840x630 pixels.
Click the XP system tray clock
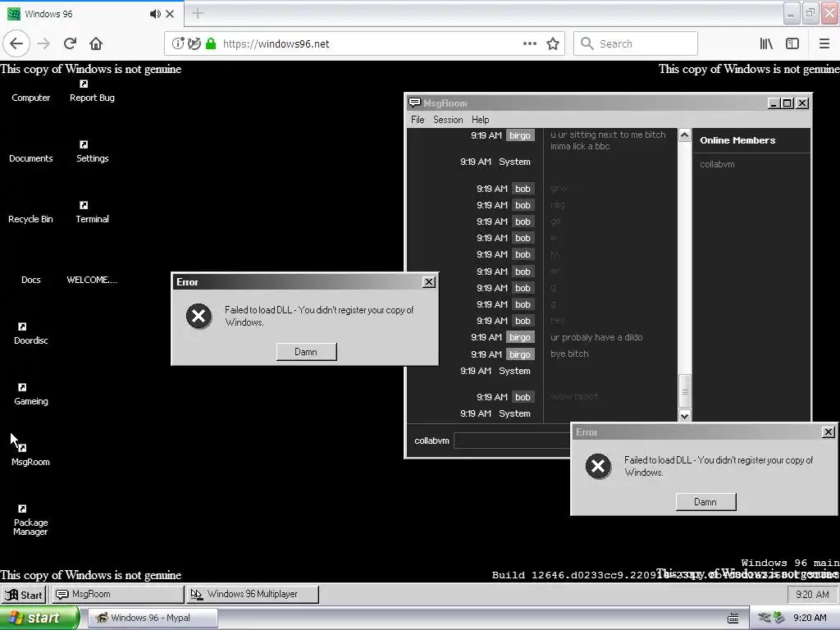pos(810,618)
